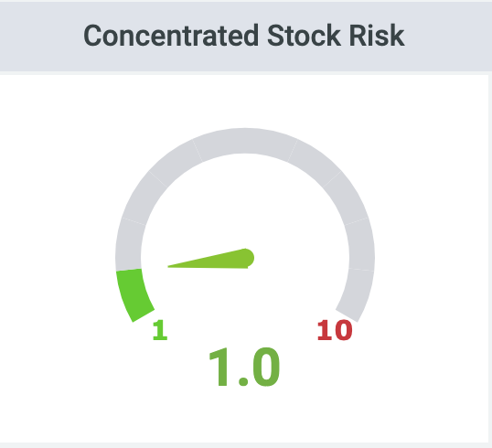Click the fourth gauge segment at upper left
Viewport: 492px width, 448px height.
(x=175, y=163)
